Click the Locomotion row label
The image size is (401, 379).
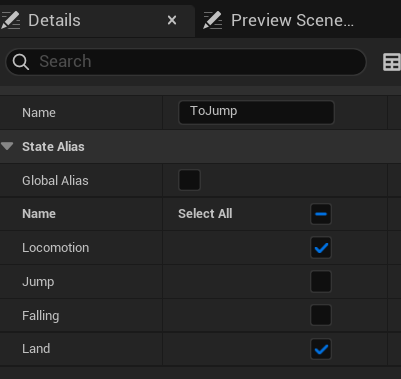pos(56,248)
